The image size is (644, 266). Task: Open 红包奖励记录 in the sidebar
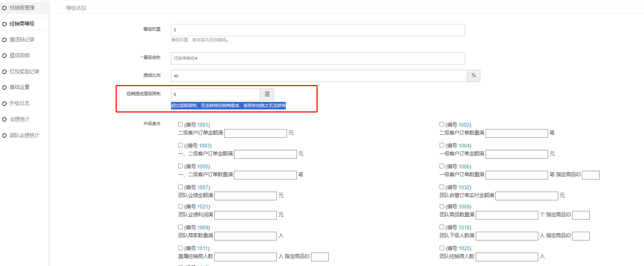tap(24, 72)
